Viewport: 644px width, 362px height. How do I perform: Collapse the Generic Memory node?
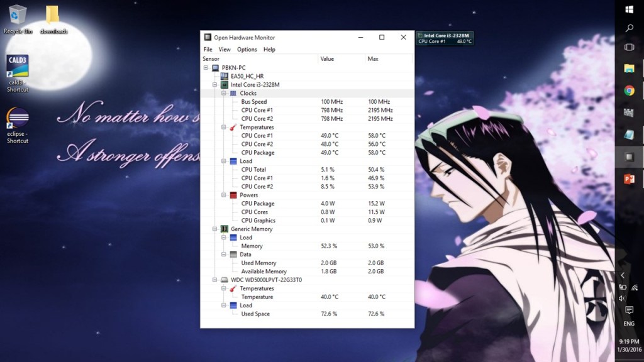click(214, 229)
